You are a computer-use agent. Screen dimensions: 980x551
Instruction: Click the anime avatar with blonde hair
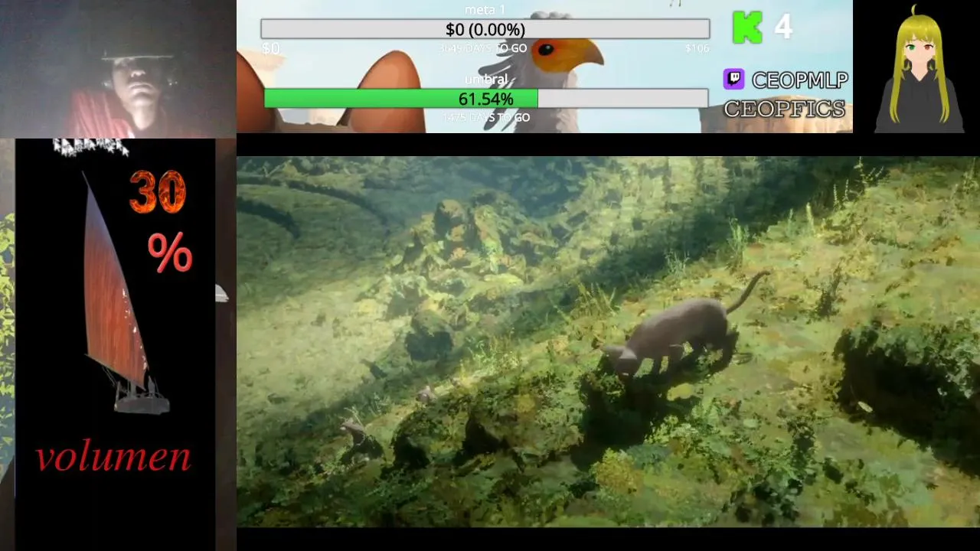click(919, 69)
